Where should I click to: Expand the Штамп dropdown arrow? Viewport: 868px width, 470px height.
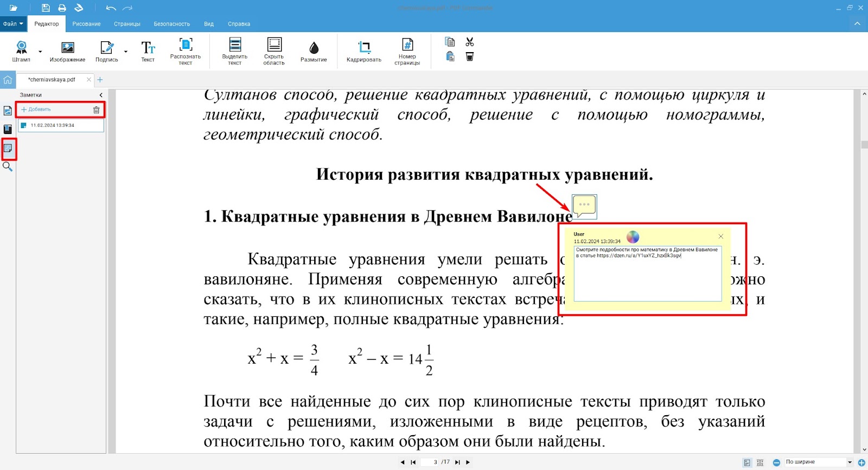[40, 52]
